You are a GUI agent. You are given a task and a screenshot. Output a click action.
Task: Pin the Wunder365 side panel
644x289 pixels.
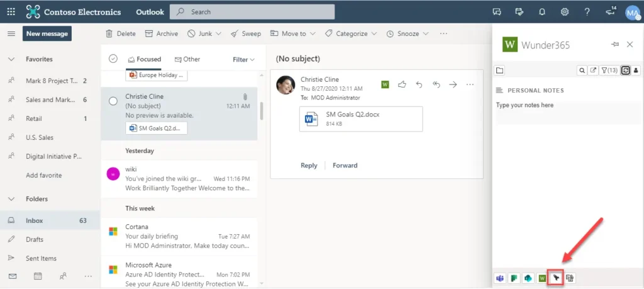pyautogui.click(x=614, y=45)
